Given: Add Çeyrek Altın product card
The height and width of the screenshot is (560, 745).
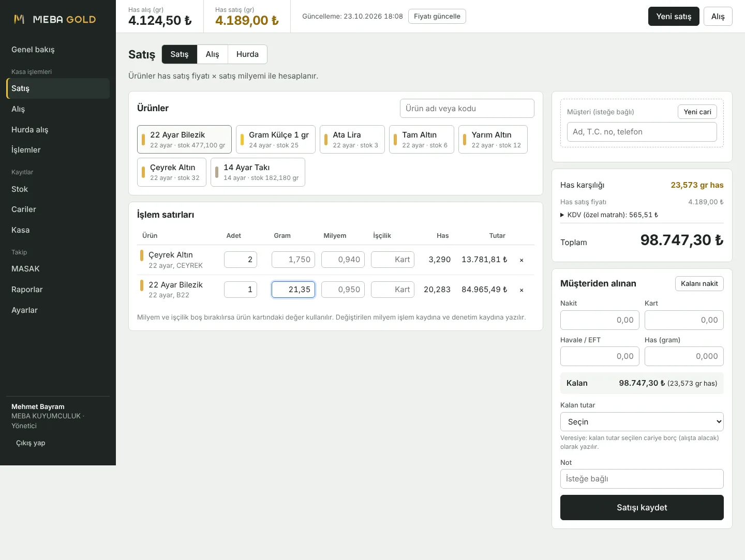Looking at the screenshot, I should click(x=172, y=172).
